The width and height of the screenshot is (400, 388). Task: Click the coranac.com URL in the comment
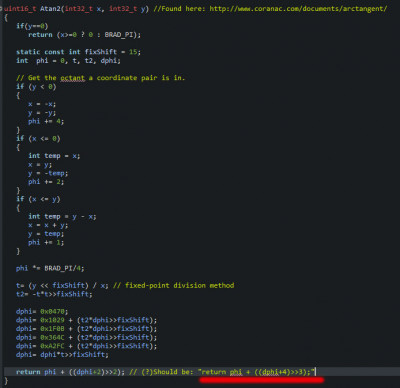[x=298, y=9]
